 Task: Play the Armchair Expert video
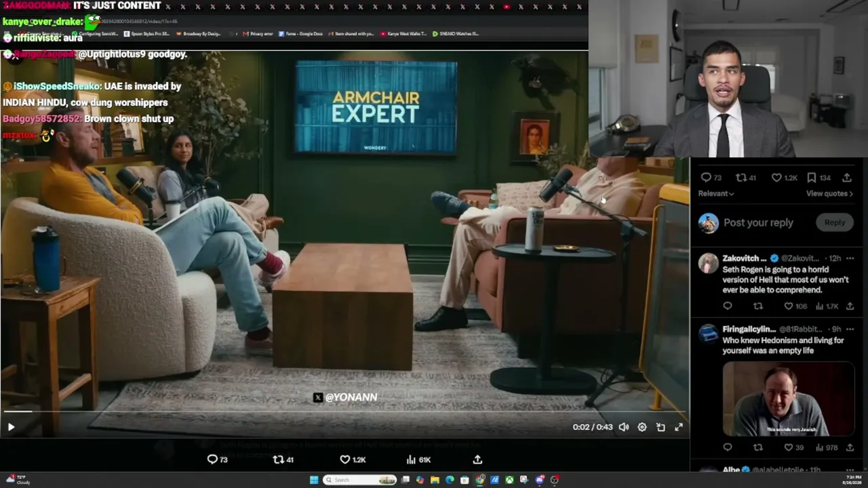click(x=11, y=427)
